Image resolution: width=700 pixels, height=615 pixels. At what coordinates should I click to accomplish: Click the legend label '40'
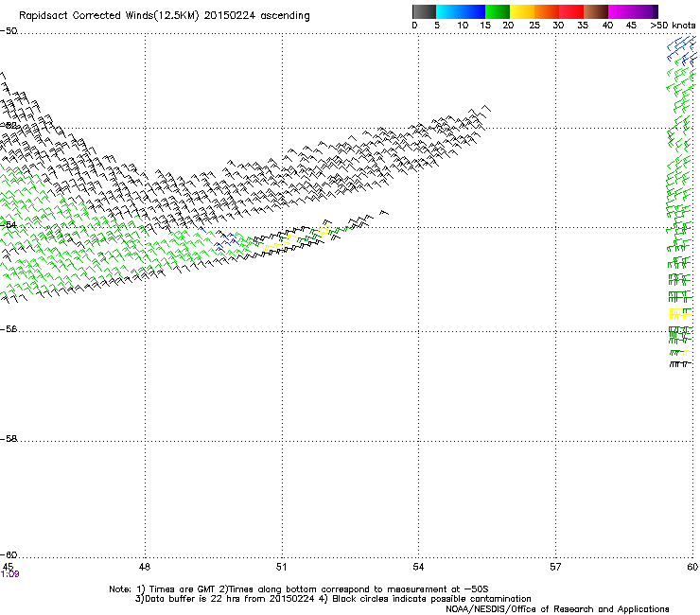607,26
